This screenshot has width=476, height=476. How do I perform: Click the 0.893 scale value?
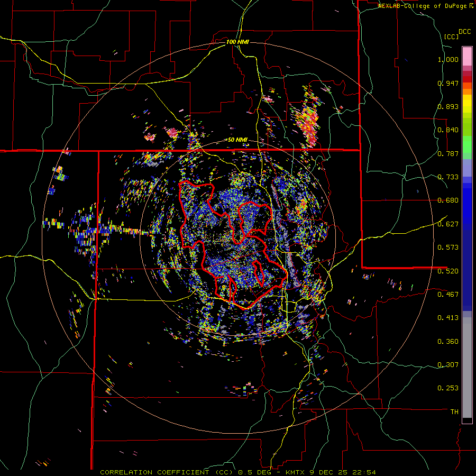point(448,106)
